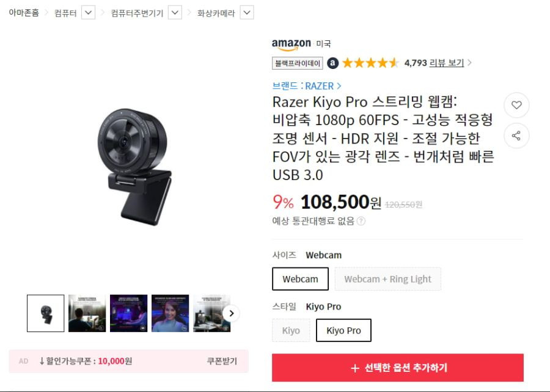
Task: Expand the 컴퓨터 category dropdown
Action: coord(89,13)
